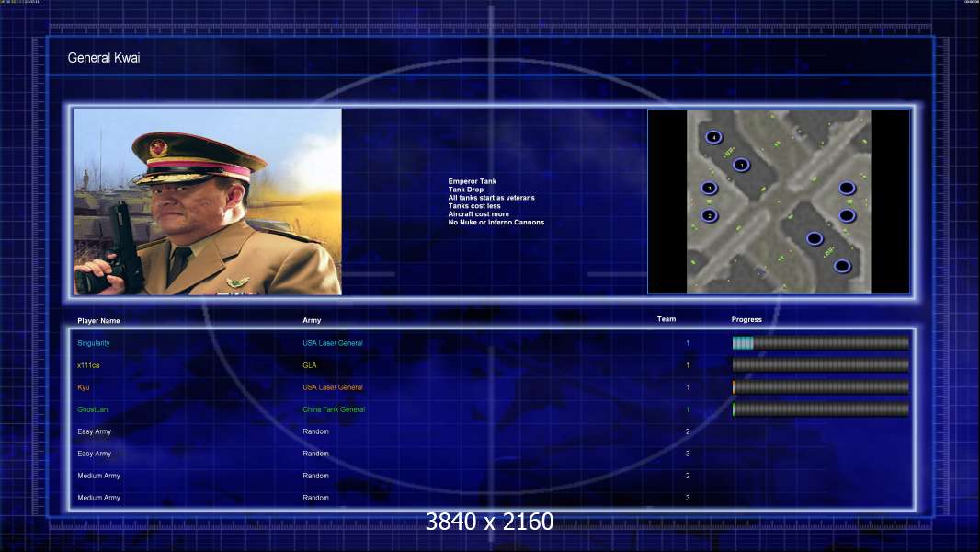Click GhostLan's loading progress bar
The image size is (980, 552).
click(821, 409)
